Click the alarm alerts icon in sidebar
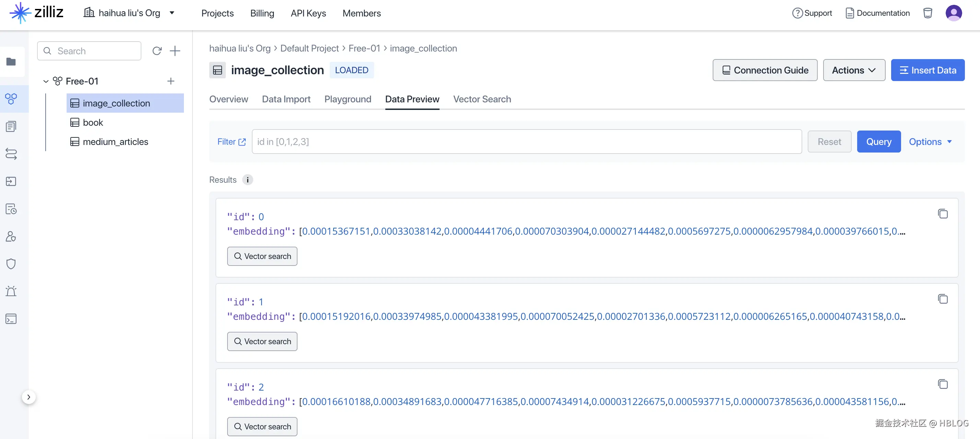This screenshot has height=439, width=980. click(11, 291)
